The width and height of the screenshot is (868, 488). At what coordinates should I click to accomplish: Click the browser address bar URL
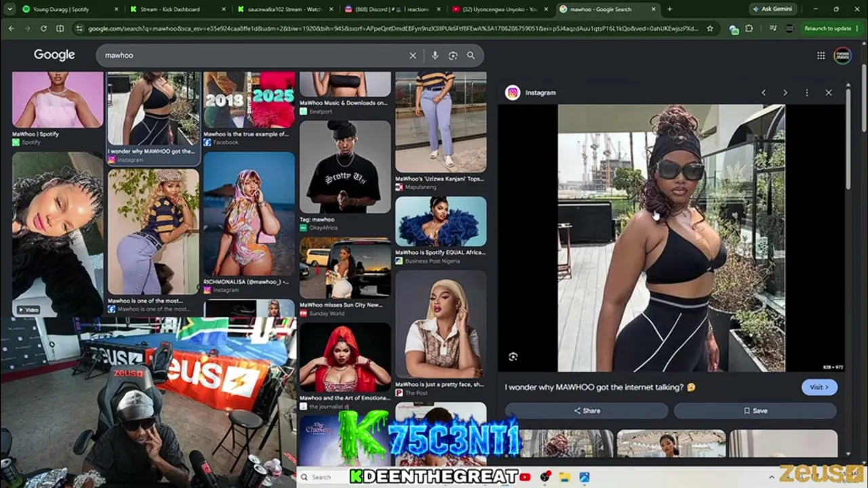[393, 28]
